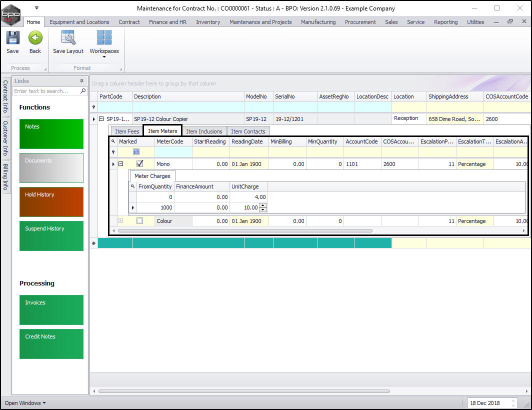The height and width of the screenshot is (410, 532).
Task: Switch to the Item Fees tab
Action: point(127,131)
